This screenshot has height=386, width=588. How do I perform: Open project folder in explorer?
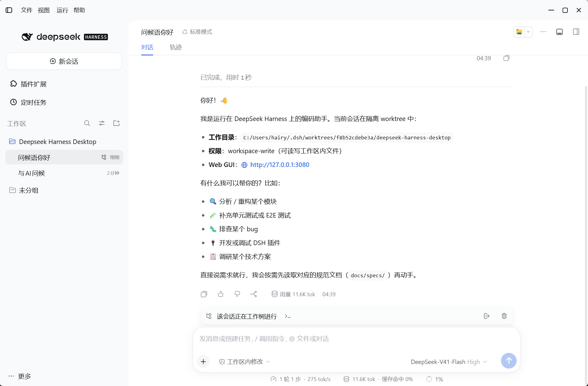coord(519,32)
